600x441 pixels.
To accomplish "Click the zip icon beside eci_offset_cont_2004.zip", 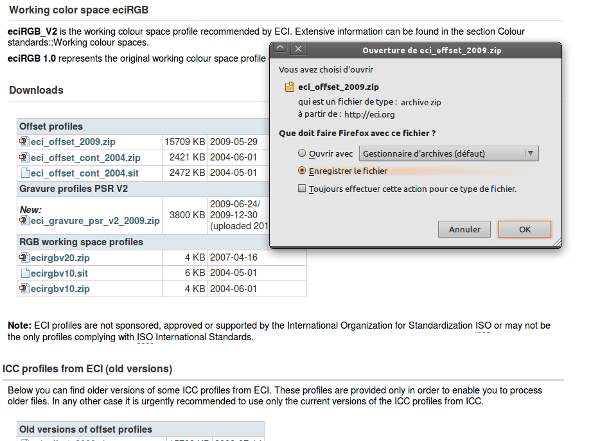I will coord(24,158).
